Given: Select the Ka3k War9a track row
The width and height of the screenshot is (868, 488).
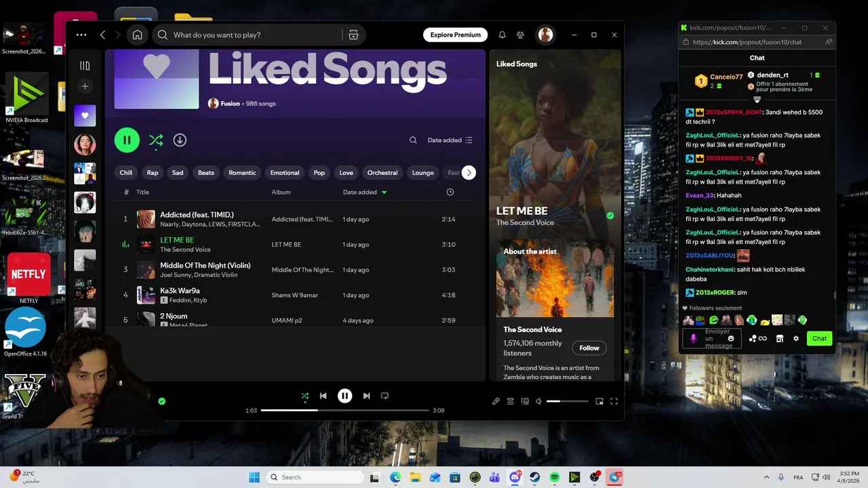Looking at the screenshot, I should point(290,295).
